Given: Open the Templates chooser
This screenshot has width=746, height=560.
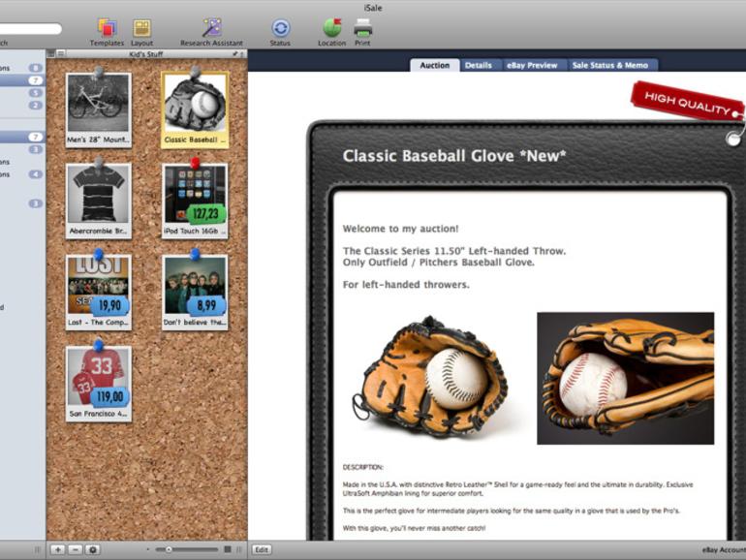Looking at the screenshot, I should click(107, 31).
